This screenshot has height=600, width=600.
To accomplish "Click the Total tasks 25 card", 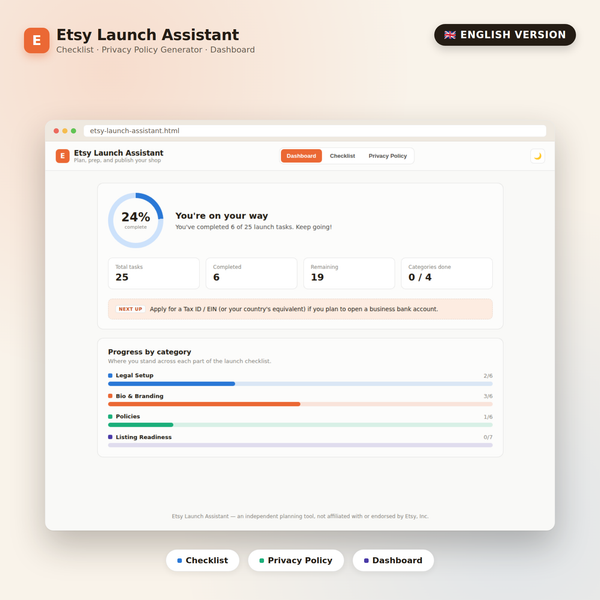I will click(154, 273).
